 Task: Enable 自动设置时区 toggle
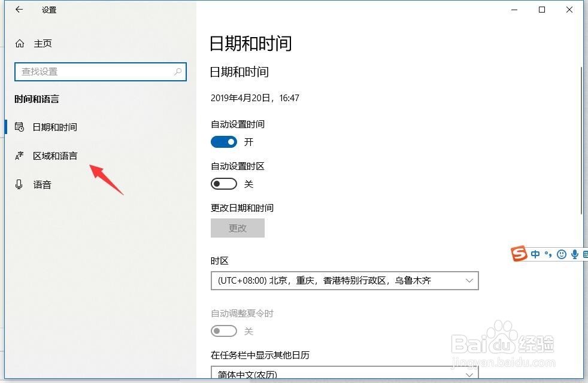[224, 184]
